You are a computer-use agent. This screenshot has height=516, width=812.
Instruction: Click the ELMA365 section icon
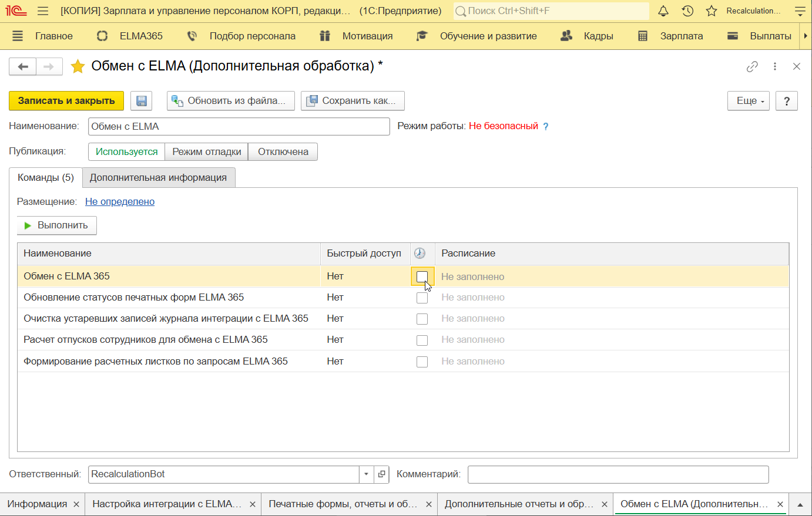coord(102,36)
